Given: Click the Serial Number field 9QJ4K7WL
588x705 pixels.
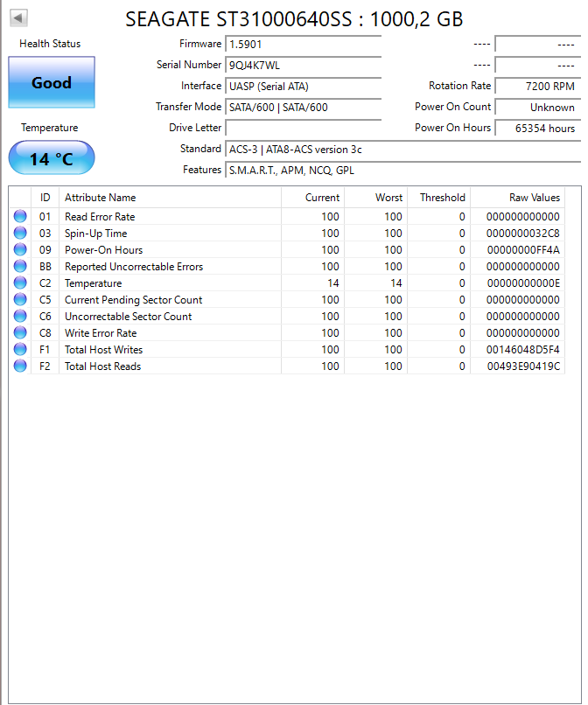Looking at the screenshot, I should [x=304, y=66].
